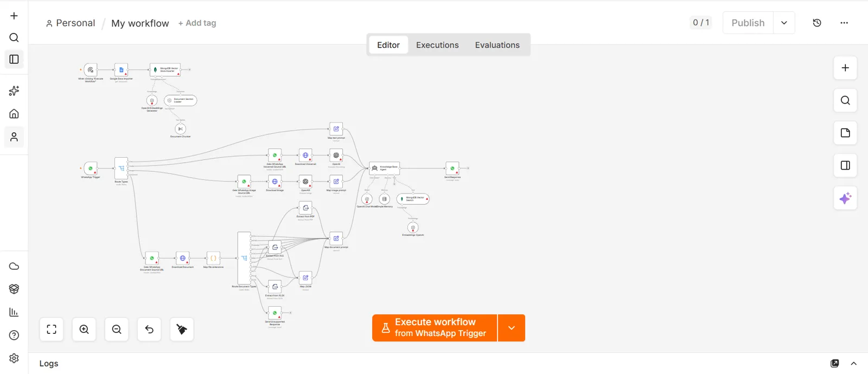This screenshot has width=868, height=374.
Task: Tidy up the workflow with the broom icon
Action: click(182, 330)
